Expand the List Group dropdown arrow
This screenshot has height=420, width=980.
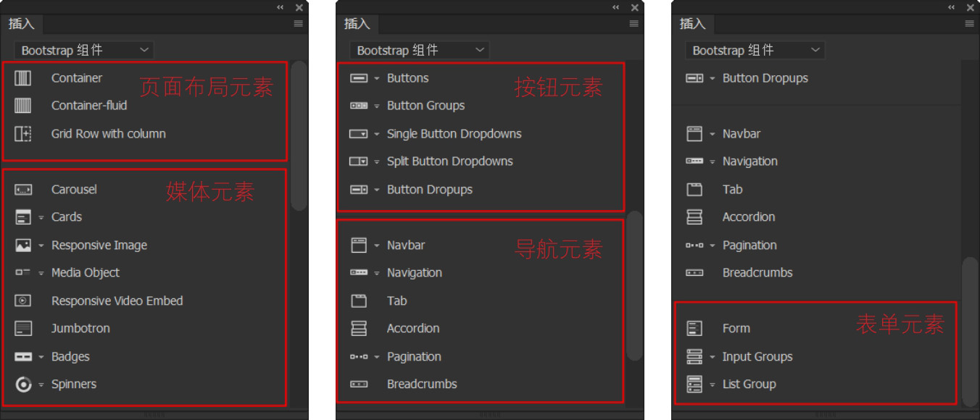point(713,385)
